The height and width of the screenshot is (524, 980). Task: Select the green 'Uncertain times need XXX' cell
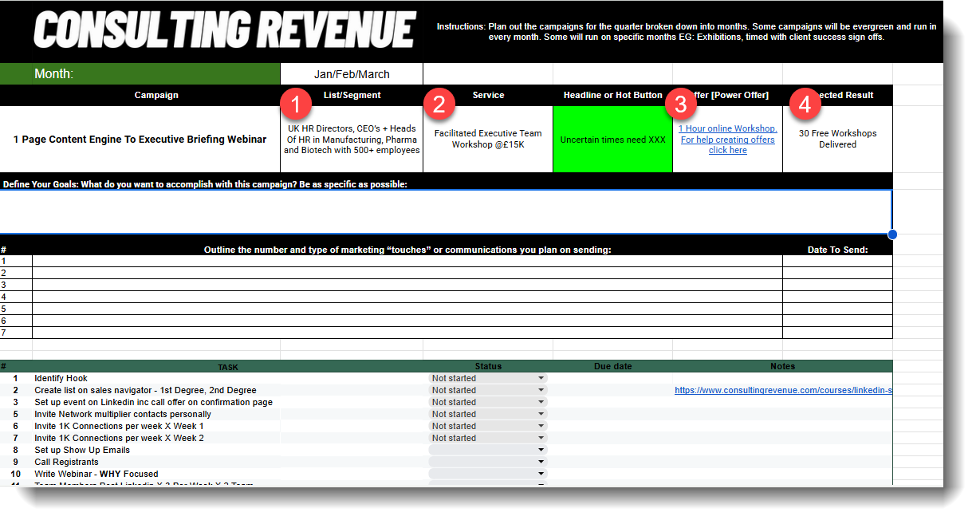612,140
